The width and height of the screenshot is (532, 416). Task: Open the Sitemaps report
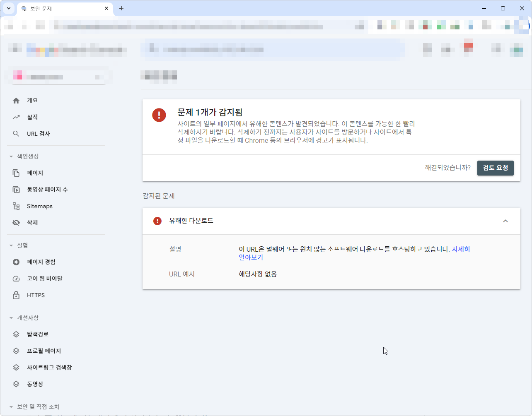click(40, 206)
